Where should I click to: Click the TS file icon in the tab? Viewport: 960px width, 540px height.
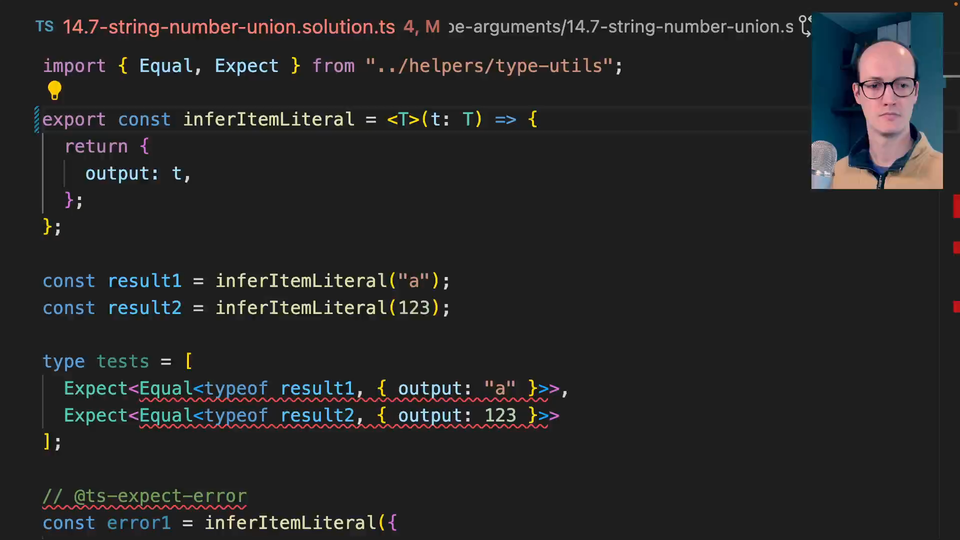click(45, 26)
